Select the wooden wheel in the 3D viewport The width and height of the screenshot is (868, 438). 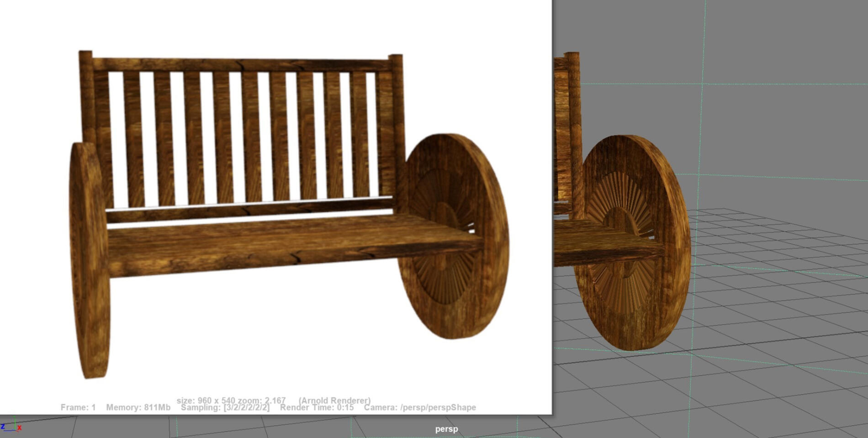(x=633, y=242)
